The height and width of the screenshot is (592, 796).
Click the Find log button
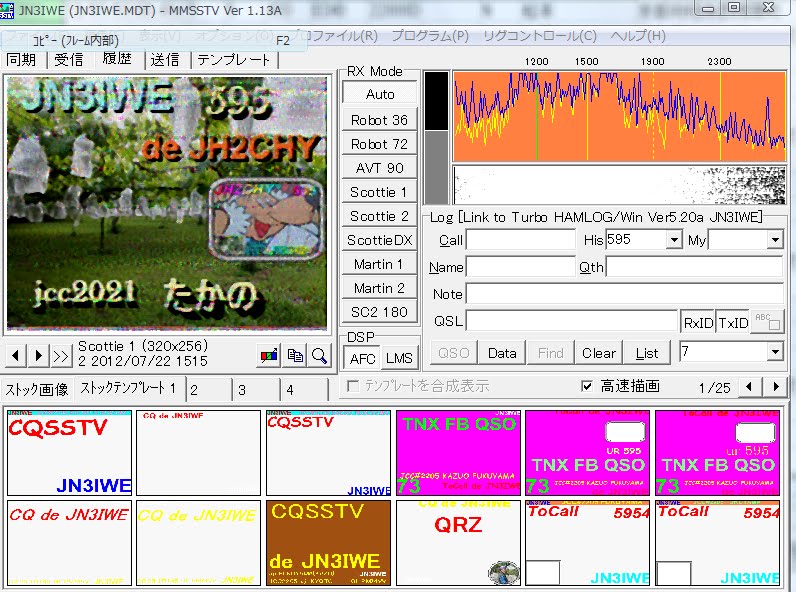pos(551,353)
